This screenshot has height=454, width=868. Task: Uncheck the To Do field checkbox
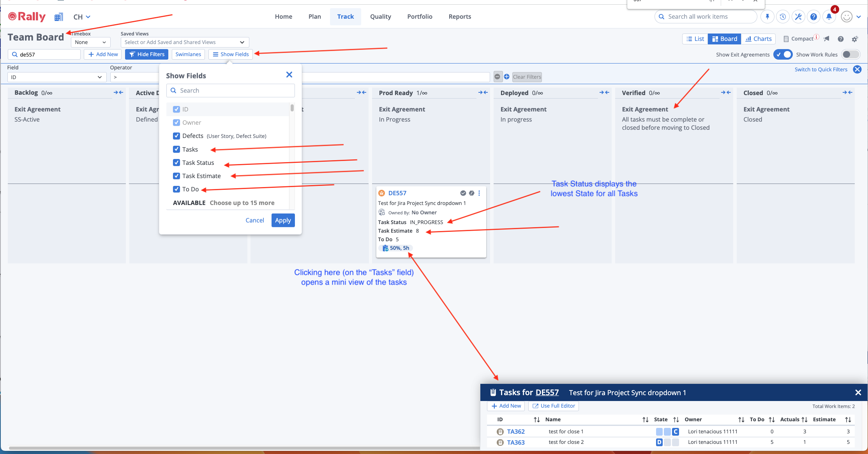(x=176, y=189)
